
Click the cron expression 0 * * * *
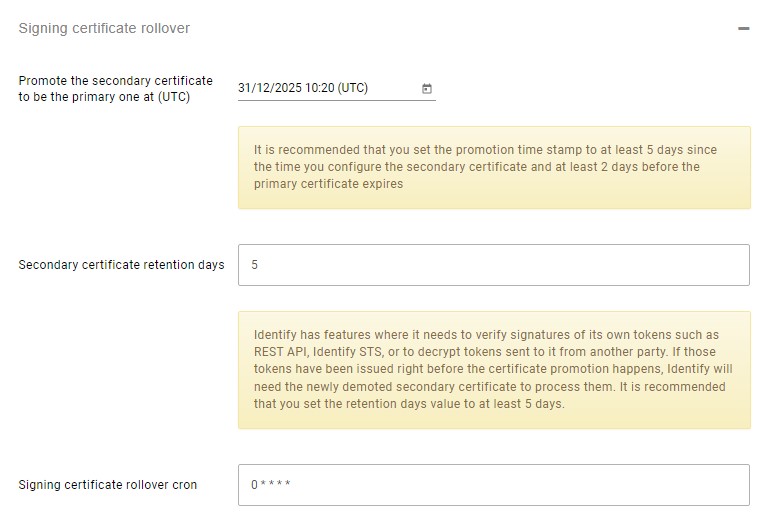point(271,485)
